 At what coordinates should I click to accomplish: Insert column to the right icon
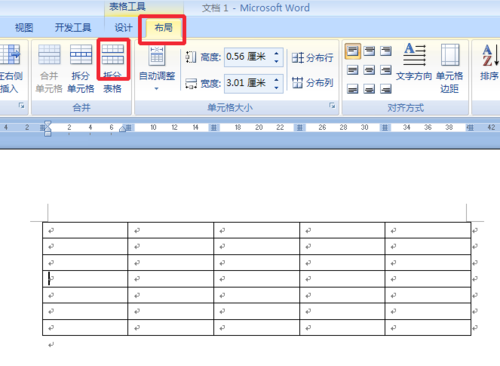[x=10, y=54]
